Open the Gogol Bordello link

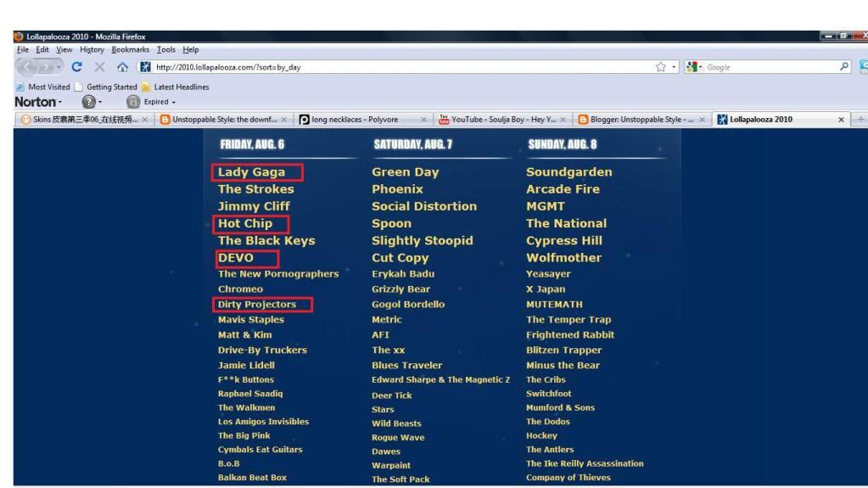(x=408, y=304)
